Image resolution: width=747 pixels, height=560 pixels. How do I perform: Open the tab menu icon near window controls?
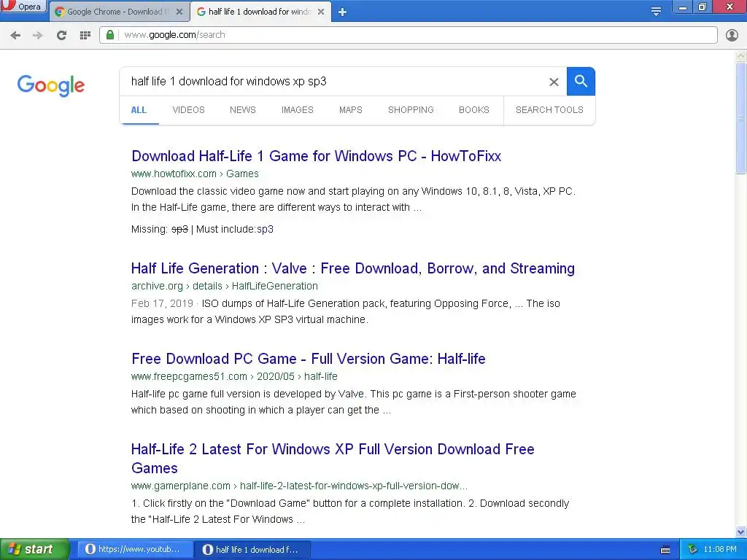point(656,12)
